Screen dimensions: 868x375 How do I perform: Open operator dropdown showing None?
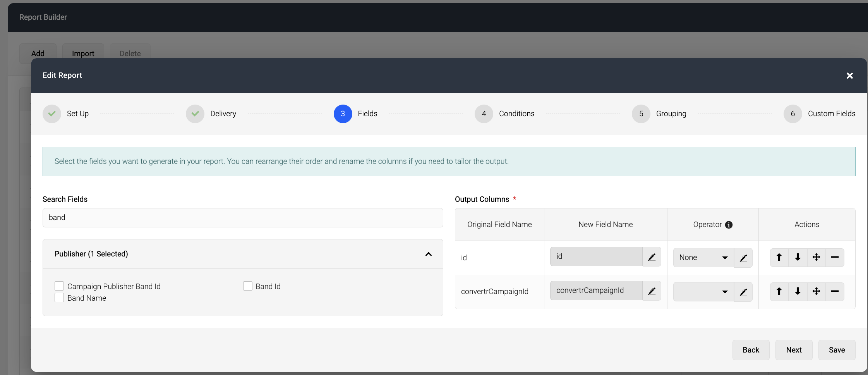pyautogui.click(x=703, y=258)
